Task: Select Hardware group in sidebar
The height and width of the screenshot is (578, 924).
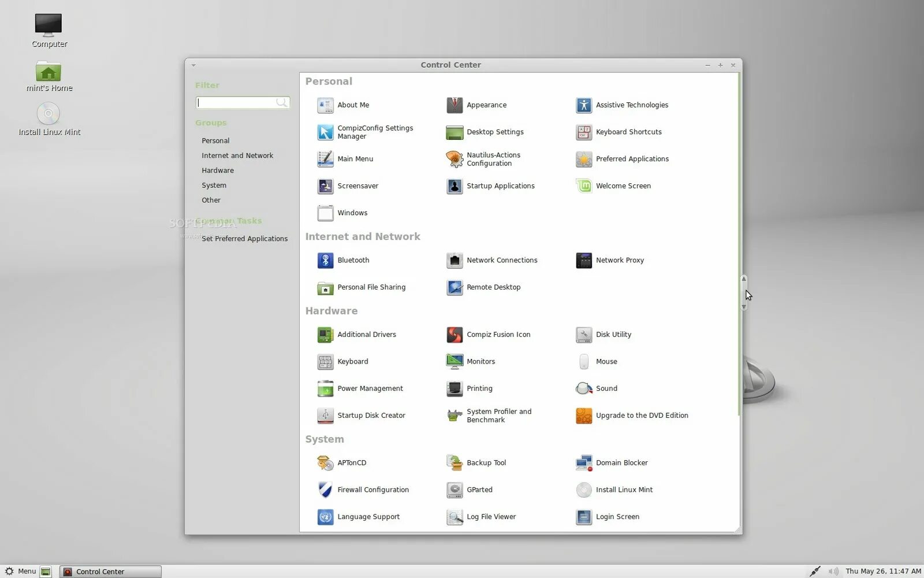Action: tap(218, 171)
